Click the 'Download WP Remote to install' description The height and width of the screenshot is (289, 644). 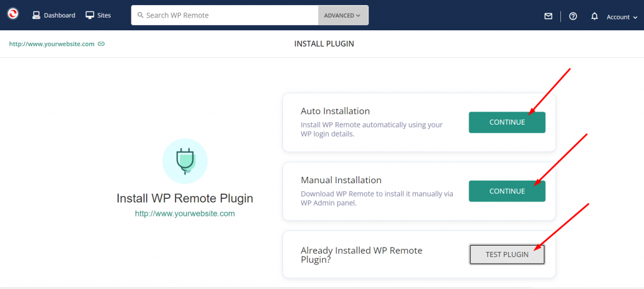pos(377,198)
